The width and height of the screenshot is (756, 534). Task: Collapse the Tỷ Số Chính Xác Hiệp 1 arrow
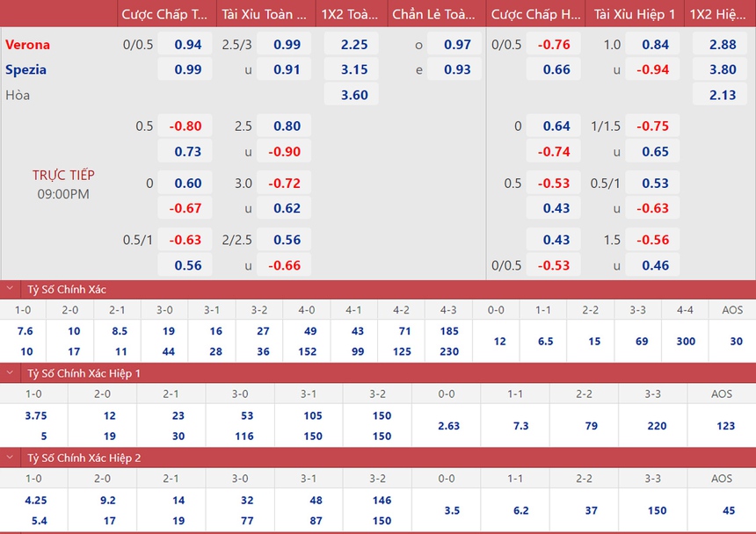[10, 373]
